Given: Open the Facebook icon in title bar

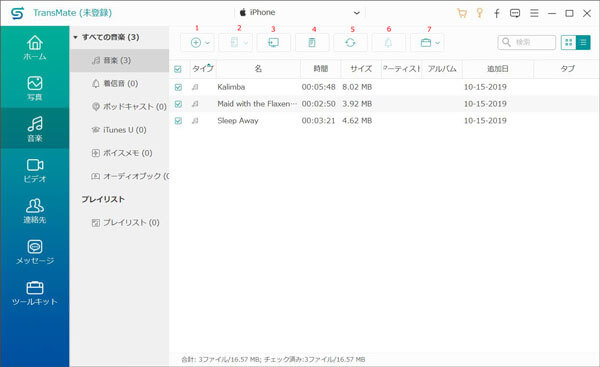Looking at the screenshot, I should pyautogui.click(x=497, y=13).
